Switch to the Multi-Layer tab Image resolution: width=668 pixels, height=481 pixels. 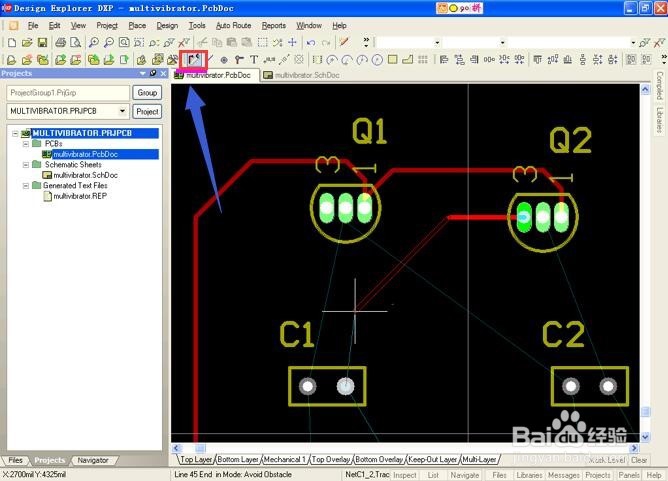[x=479, y=460]
